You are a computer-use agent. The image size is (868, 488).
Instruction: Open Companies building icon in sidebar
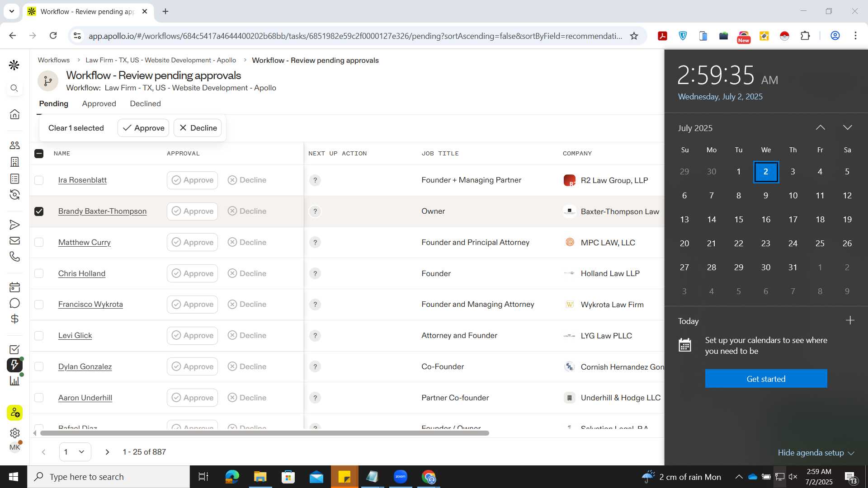pos(14,162)
